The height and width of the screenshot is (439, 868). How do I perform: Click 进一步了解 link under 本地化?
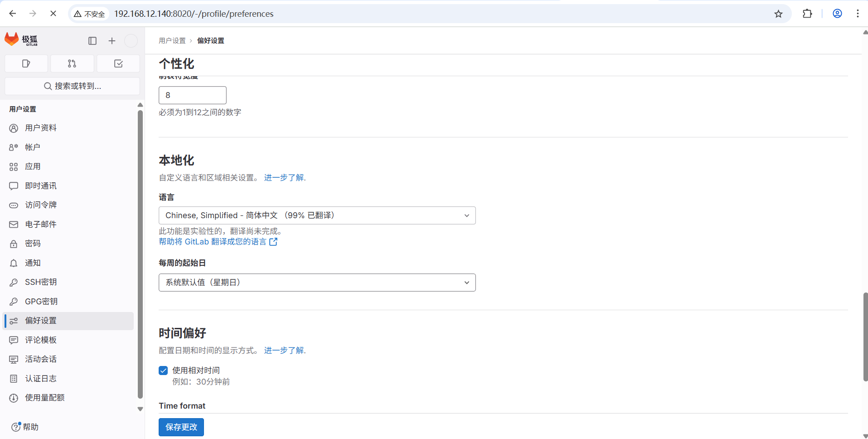284,178
